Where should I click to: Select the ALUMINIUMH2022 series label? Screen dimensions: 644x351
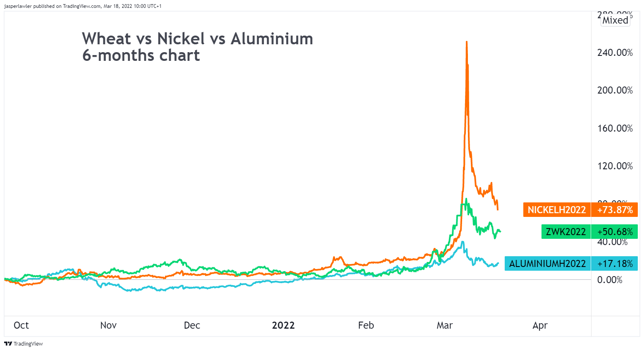547,264
